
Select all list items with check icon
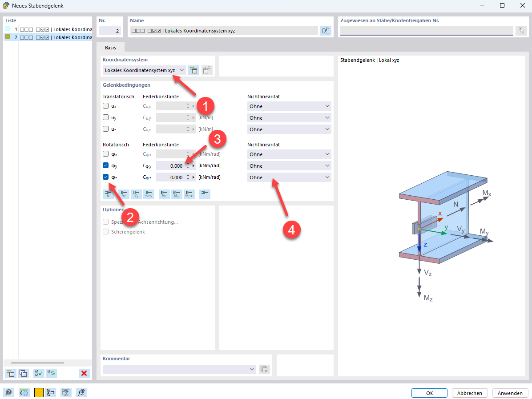(x=39, y=373)
